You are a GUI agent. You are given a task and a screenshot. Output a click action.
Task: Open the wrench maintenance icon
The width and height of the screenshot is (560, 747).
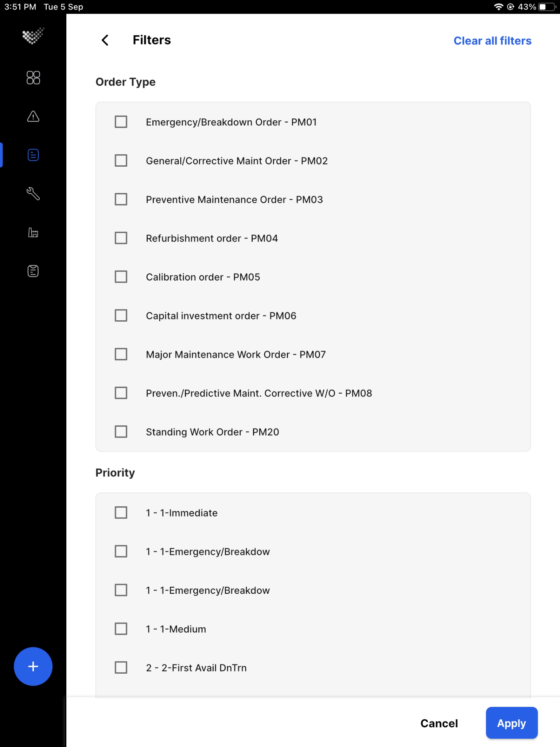tap(33, 194)
